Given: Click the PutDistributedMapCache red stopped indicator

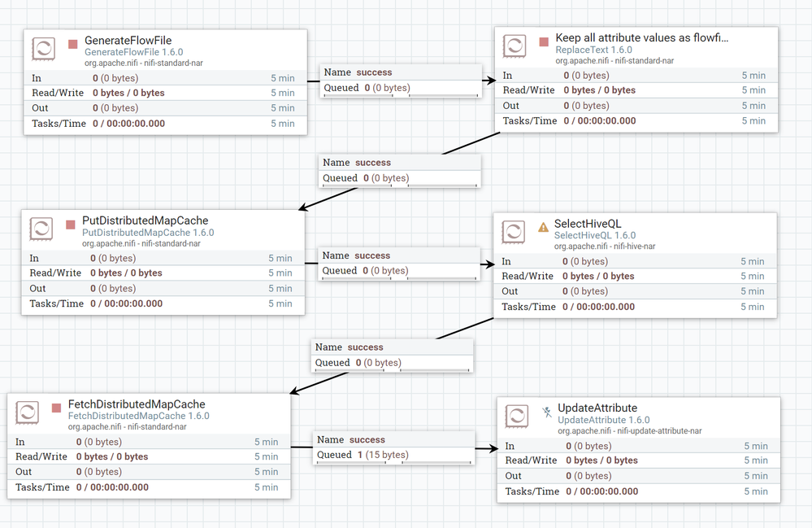Looking at the screenshot, I should [71, 223].
